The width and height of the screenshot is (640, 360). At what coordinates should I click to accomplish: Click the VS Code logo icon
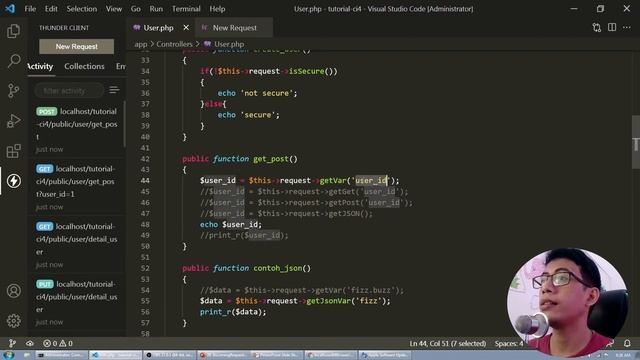point(10,9)
